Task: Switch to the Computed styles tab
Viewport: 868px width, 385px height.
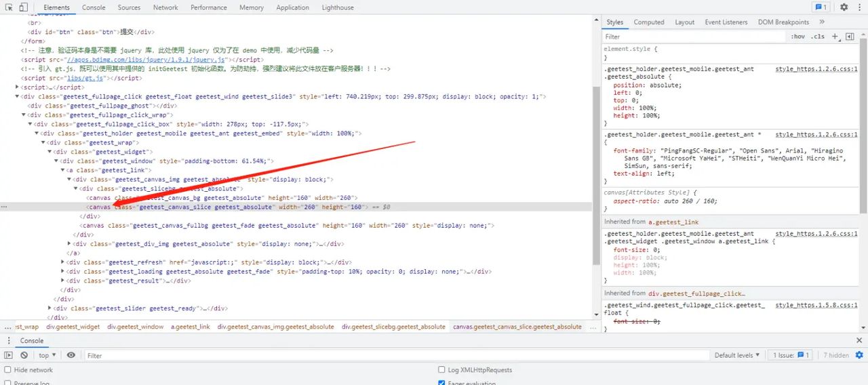Action: point(649,22)
